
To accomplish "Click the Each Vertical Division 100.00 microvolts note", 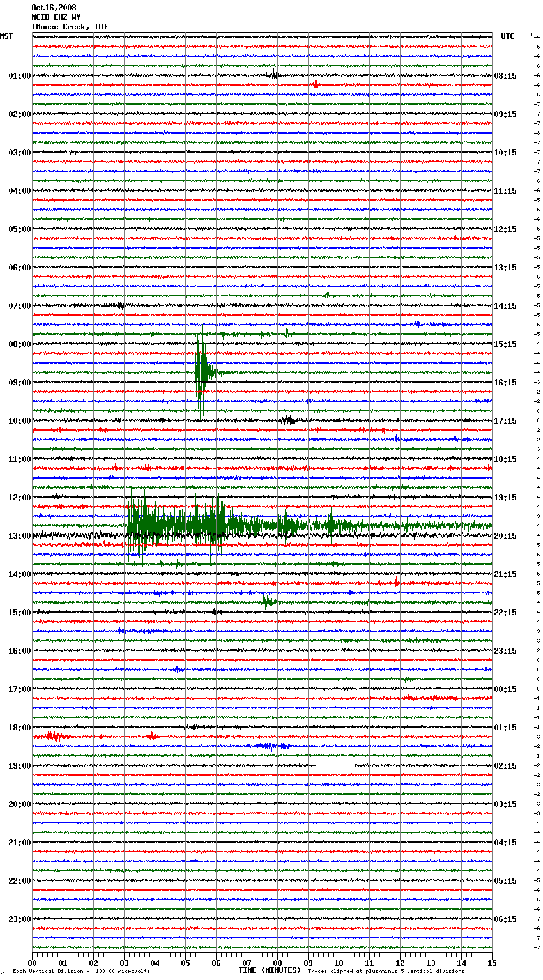I will point(81,971).
